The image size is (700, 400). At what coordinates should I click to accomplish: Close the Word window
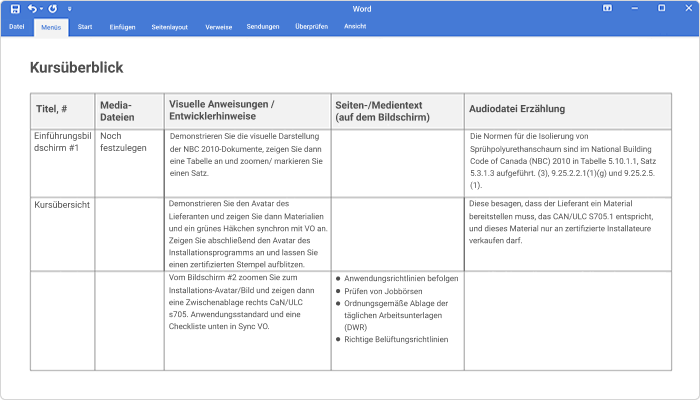pos(689,8)
